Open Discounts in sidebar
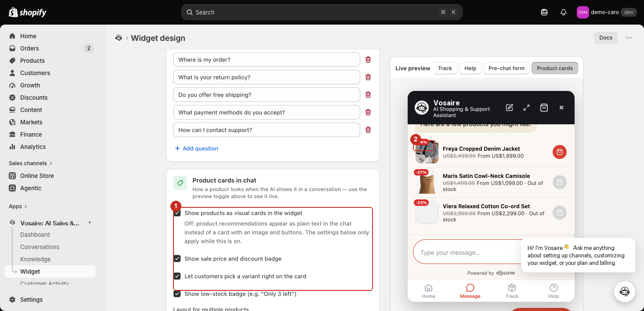The height and width of the screenshot is (311, 644). coord(34,98)
